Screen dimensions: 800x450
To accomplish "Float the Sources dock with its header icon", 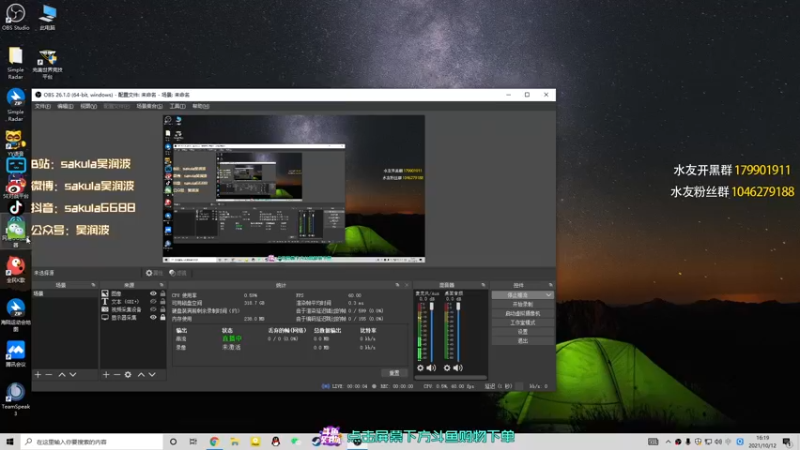I will 161,285.
